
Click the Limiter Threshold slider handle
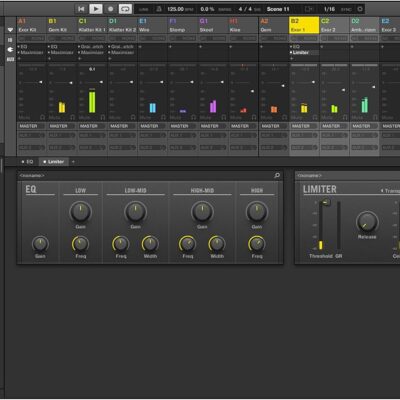(326, 202)
